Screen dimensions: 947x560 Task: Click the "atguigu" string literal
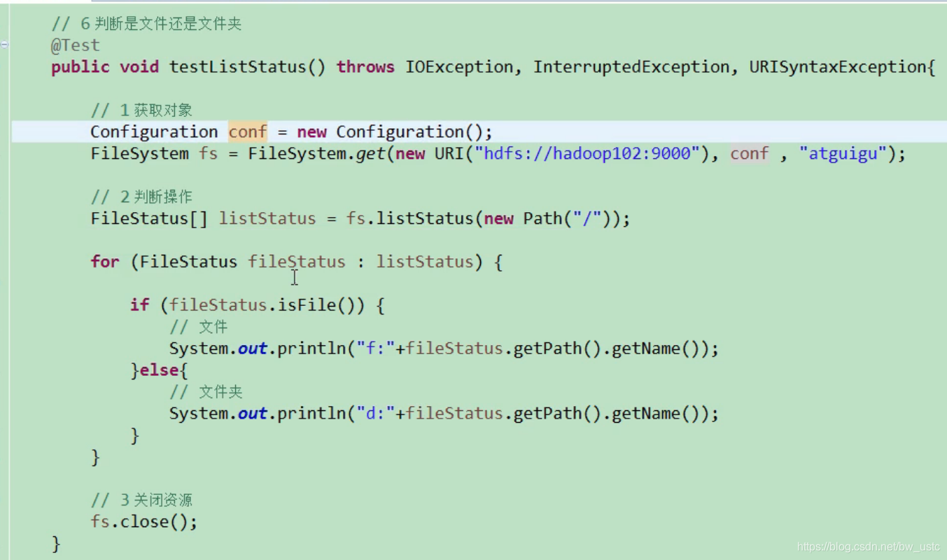843,153
